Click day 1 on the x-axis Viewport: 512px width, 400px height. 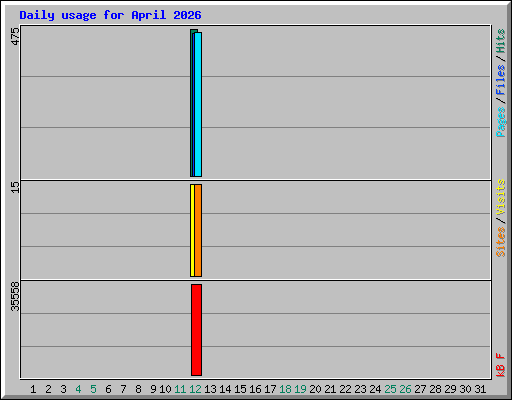[33, 389]
